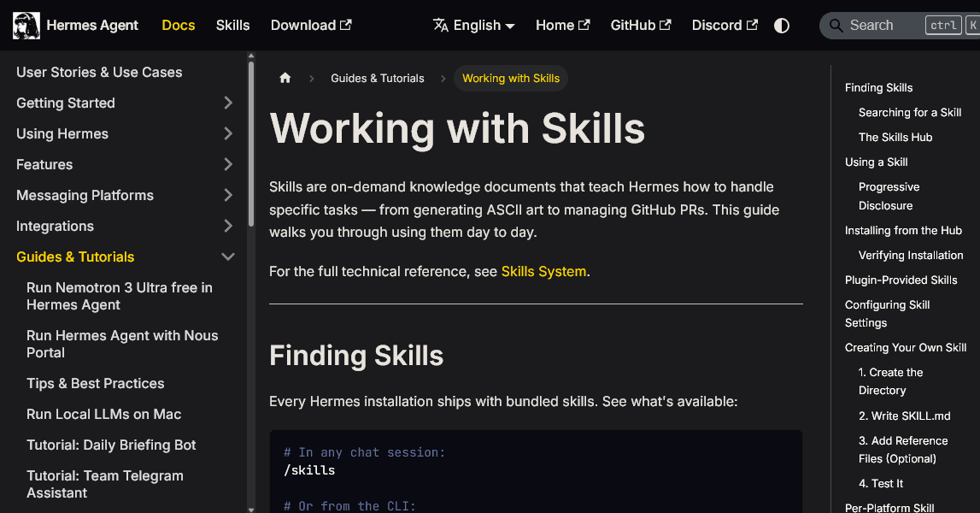Open the Home external link
The image size is (980, 513).
click(x=562, y=26)
